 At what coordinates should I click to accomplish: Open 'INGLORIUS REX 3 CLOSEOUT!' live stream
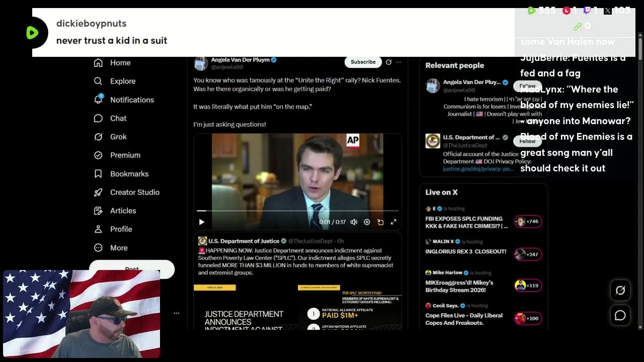[466, 251]
